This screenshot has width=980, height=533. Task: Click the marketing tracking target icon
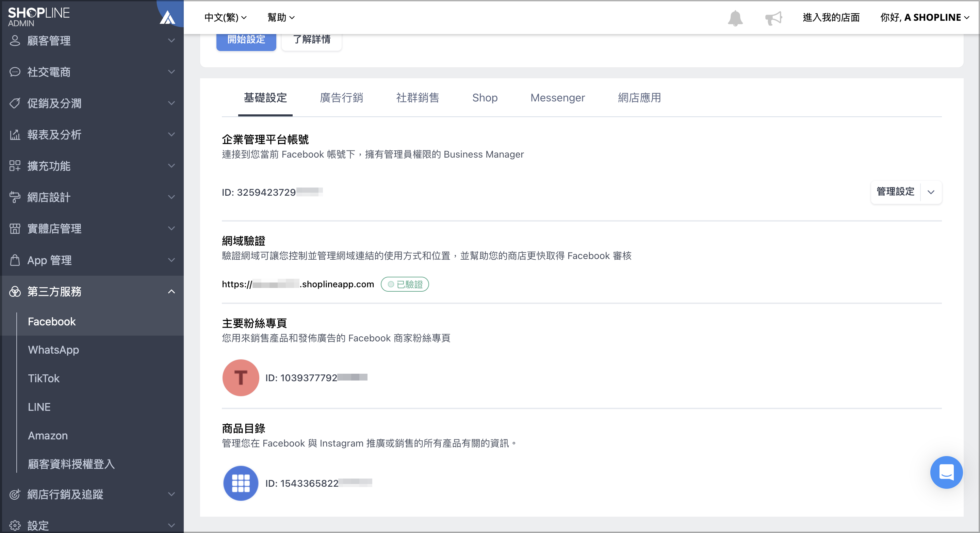[15, 494]
